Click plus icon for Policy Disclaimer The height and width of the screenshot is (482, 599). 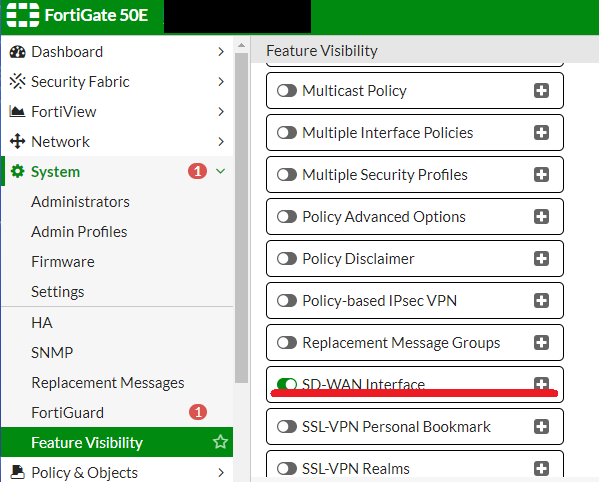[541, 259]
